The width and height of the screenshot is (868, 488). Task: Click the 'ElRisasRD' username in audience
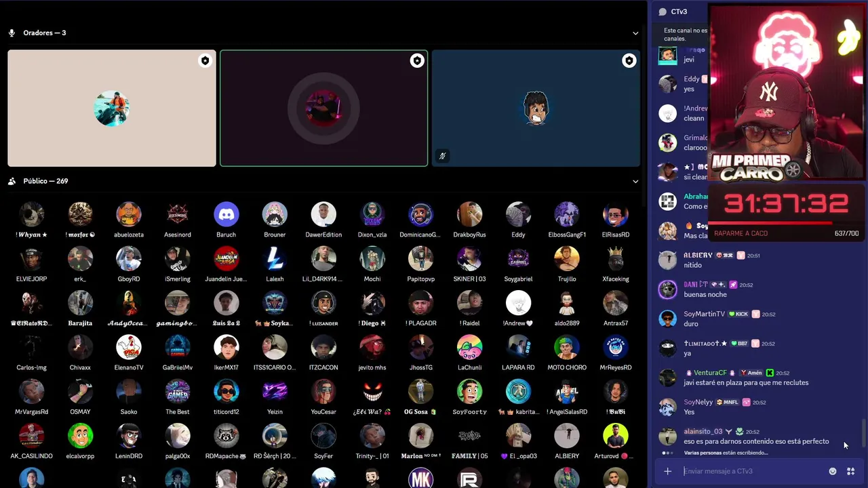(x=615, y=235)
